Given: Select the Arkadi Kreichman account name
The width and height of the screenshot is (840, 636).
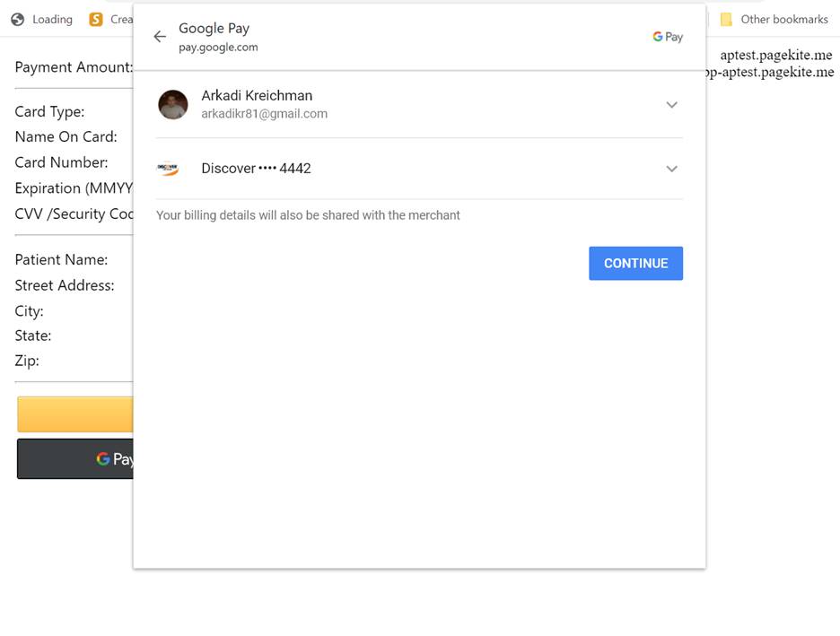Looking at the screenshot, I should tap(257, 95).
